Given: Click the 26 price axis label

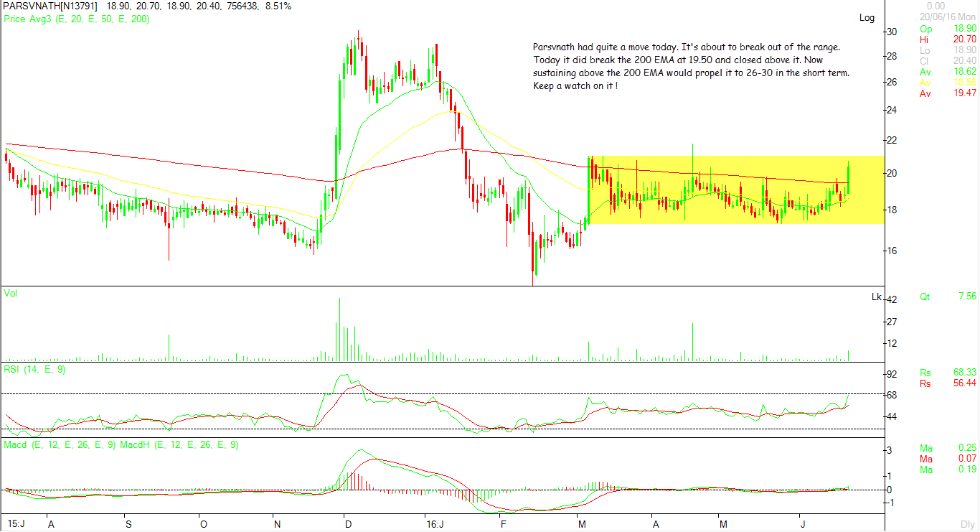Looking at the screenshot, I should click(x=892, y=82).
